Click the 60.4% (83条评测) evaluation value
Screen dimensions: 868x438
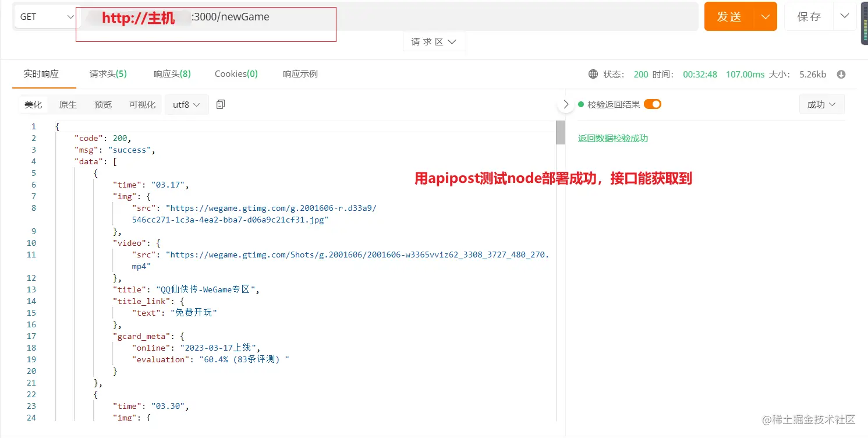tap(245, 359)
